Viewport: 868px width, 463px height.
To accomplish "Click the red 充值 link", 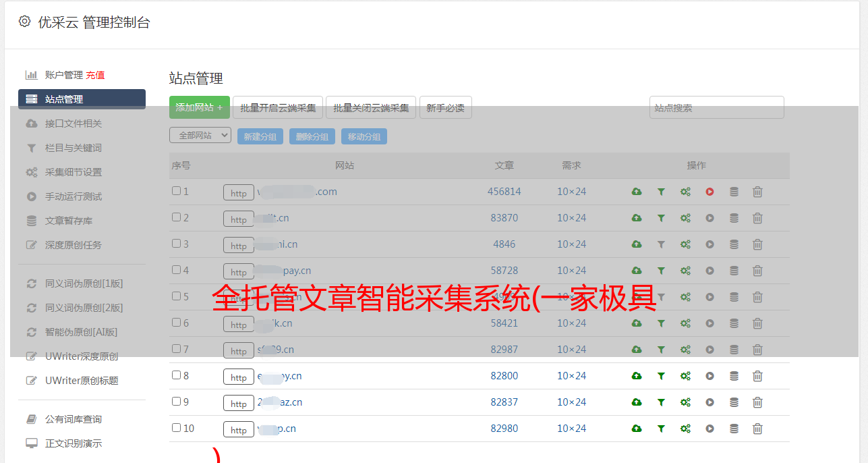I will [x=95, y=75].
